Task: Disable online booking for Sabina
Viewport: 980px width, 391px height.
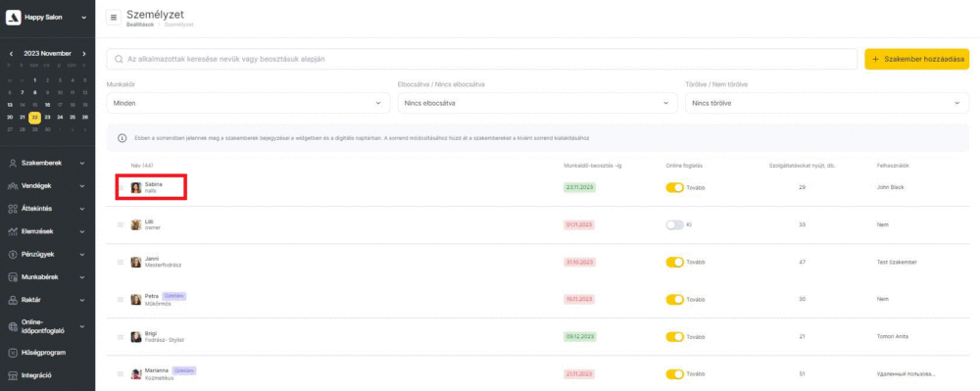Action: pos(675,187)
